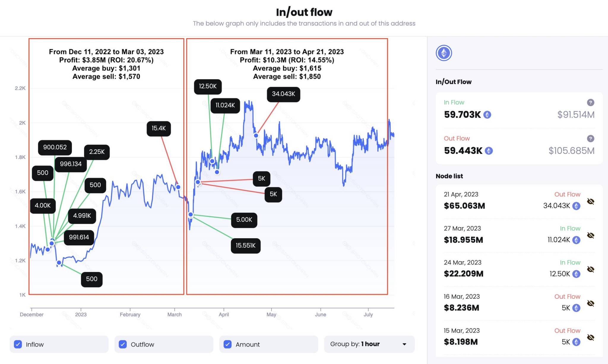Screen dimensions: 608x364
Task: Disable the Amount checkbox
Action: click(227, 344)
